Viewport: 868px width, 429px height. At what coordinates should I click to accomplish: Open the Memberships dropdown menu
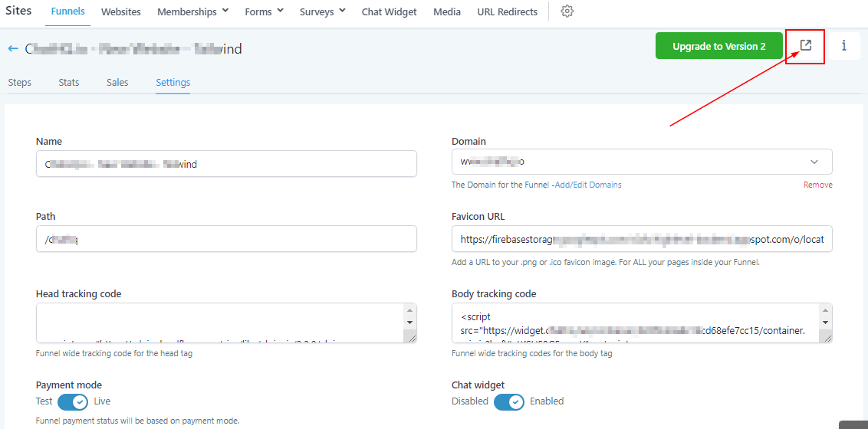pyautogui.click(x=192, y=11)
